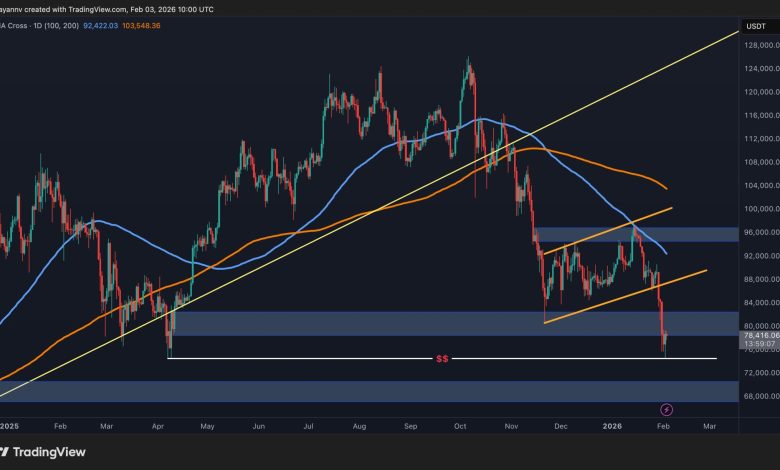780x470 pixels.
Task: Click the 100,000.00 price scale label
Action: [756, 209]
